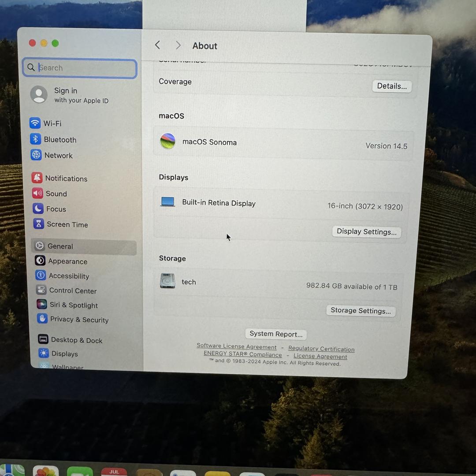Click the Bluetooth sidebar icon
Screen dimensions: 476x476
(x=36, y=139)
